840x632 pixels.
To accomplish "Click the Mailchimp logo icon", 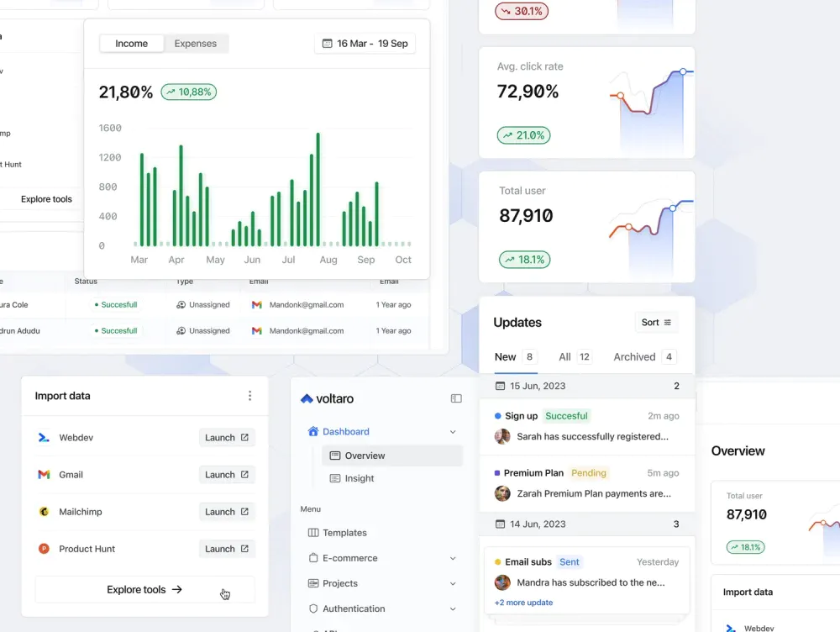I will [44, 511].
